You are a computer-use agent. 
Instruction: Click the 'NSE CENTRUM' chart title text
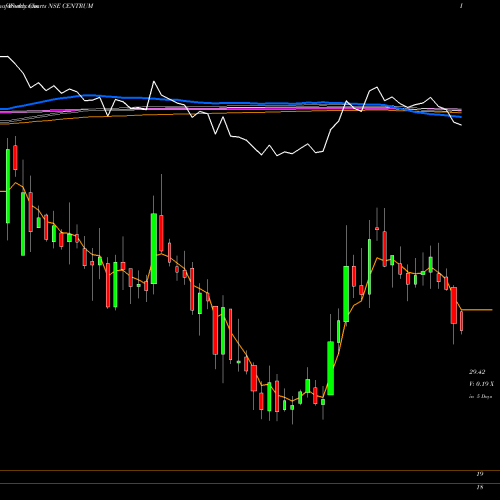pos(71,6)
